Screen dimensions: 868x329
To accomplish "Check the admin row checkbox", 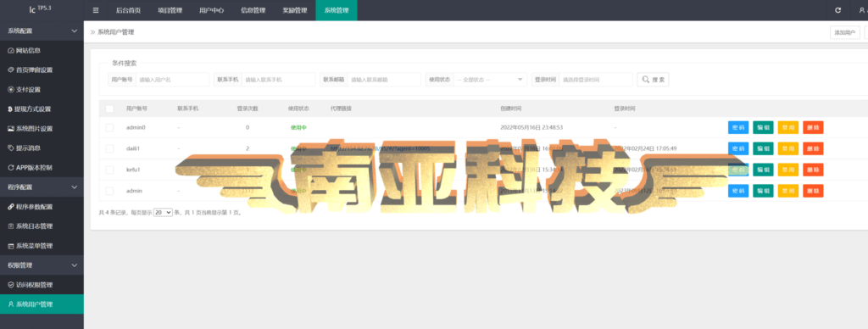I will (109, 191).
